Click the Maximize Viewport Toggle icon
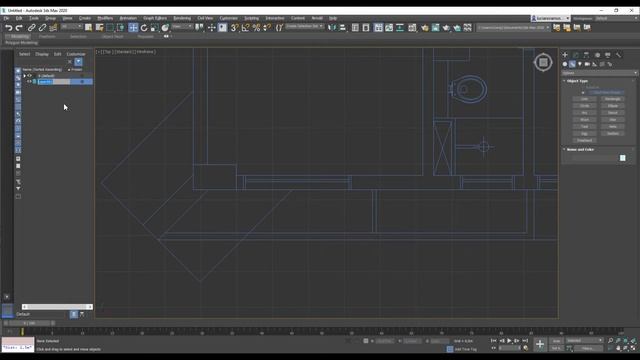640x360 pixels. coord(633,348)
